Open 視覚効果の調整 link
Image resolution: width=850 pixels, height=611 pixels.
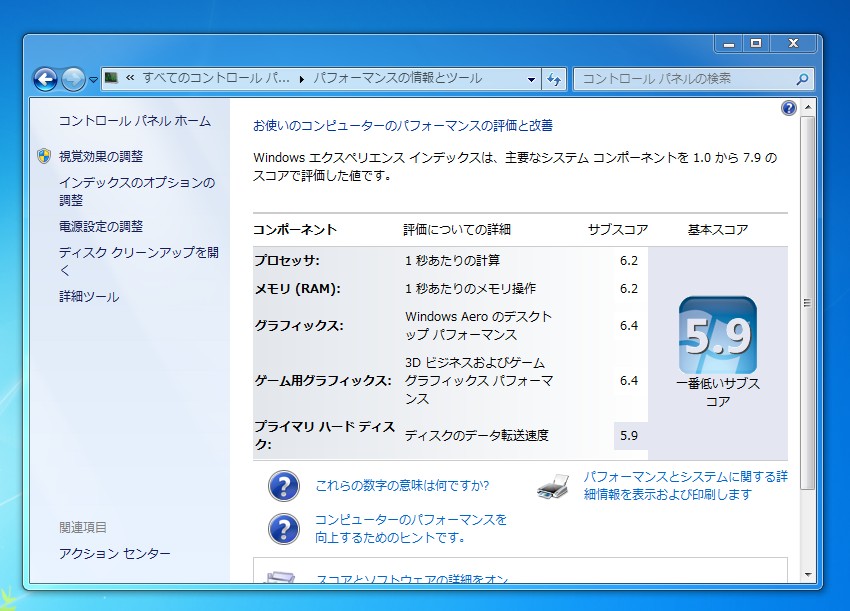(x=101, y=156)
